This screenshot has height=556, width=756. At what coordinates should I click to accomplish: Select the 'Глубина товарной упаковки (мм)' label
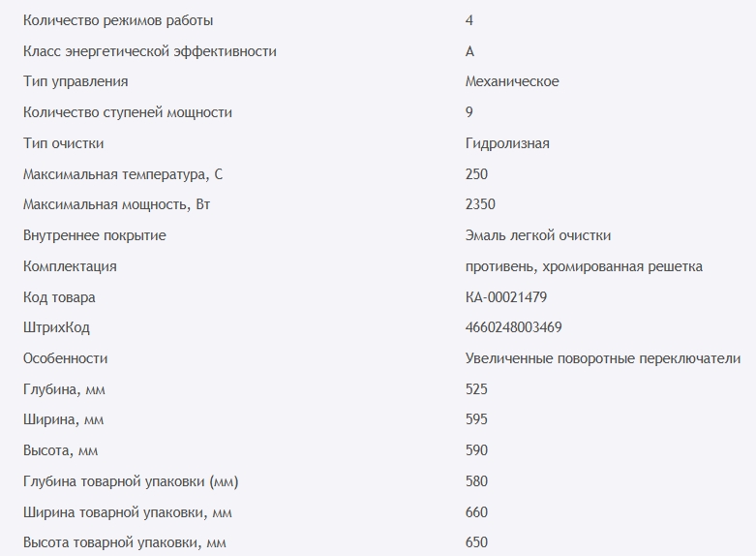tap(131, 481)
